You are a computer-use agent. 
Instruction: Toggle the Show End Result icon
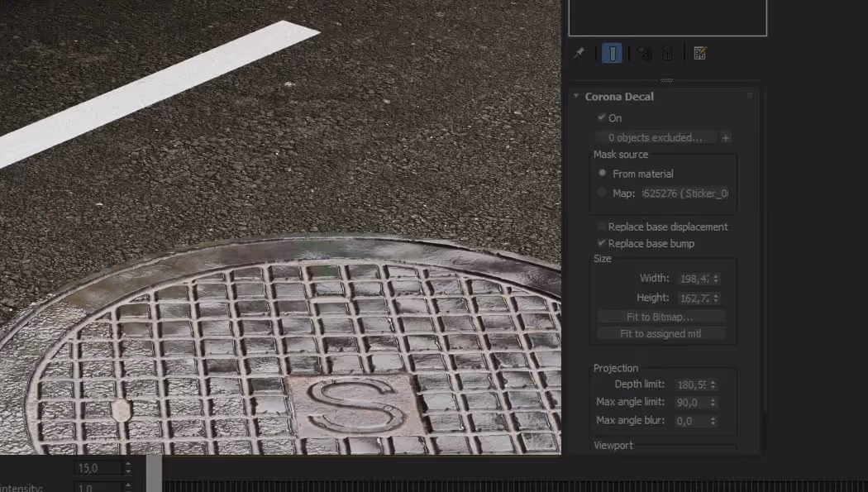(613, 53)
